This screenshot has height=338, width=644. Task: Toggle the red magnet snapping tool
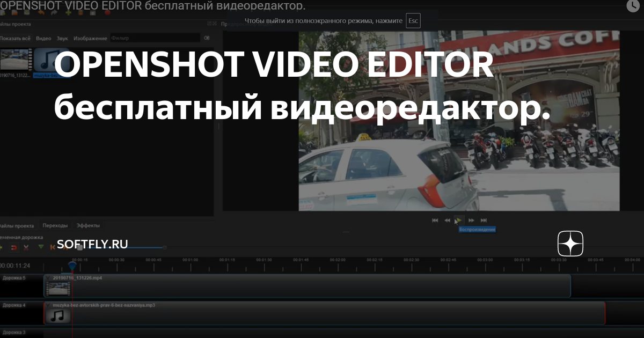point(14,247)
